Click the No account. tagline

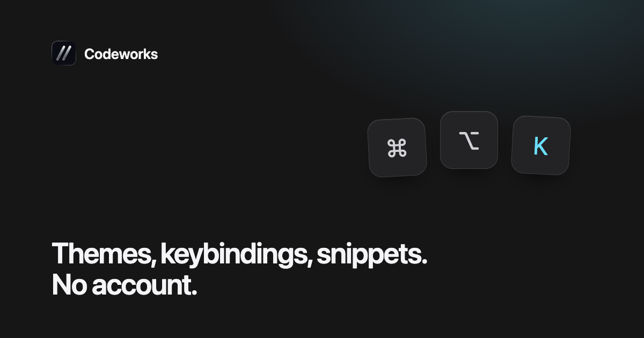125,285
